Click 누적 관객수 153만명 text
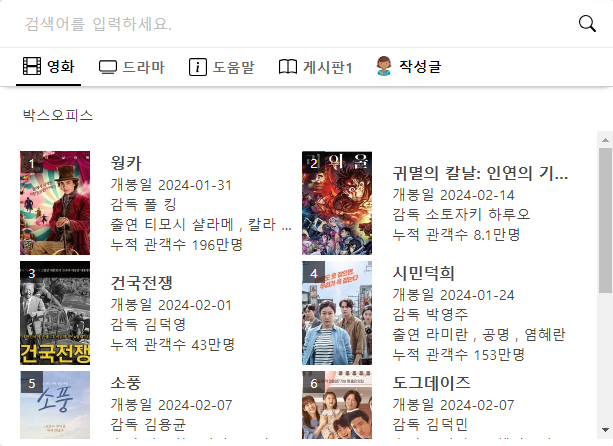The image size is (613, 446). (x=459, y=355)
